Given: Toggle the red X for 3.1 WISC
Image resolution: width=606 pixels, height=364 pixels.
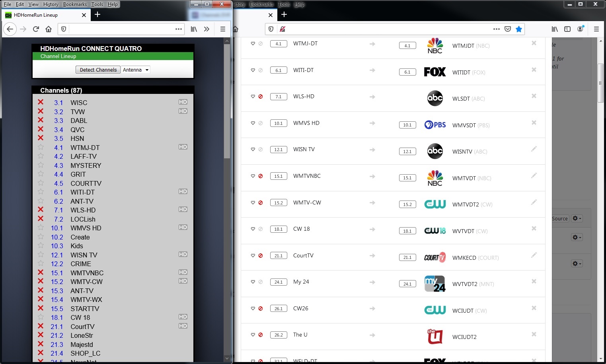Looking at the screenshot, I should pyautogui.click(x=41, y=102).
